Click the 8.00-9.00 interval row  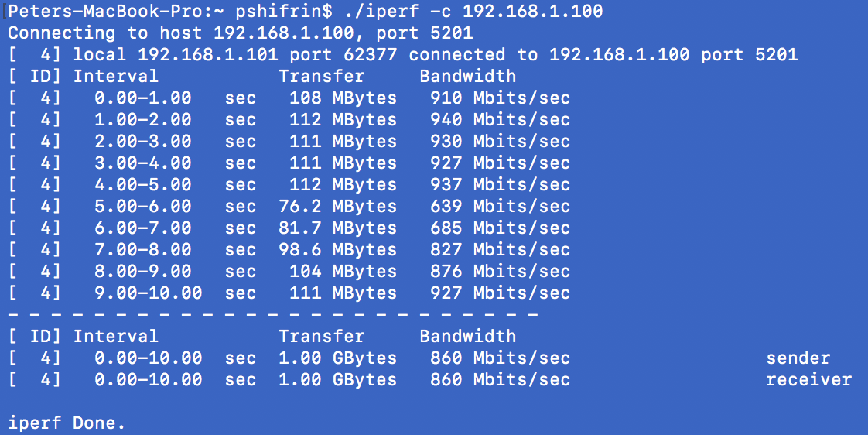pyautogui.click(x=289, y=271)
